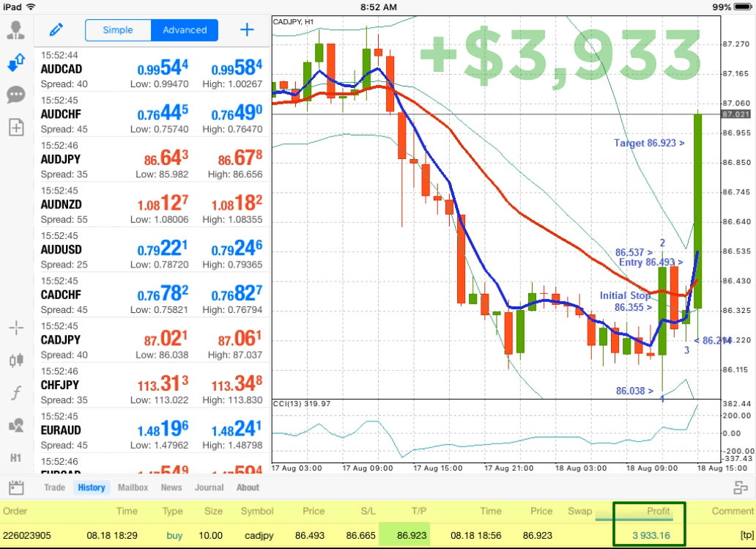The width and height of the screenshot is (756, 549).
Task: Tap the T/P value 86.923
Action: tap(412, 536)
